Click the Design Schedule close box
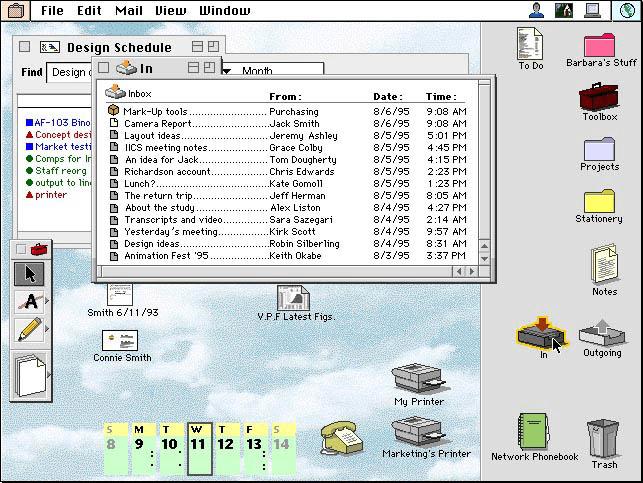Screen dimensions: 643x483 pos(25,47)
